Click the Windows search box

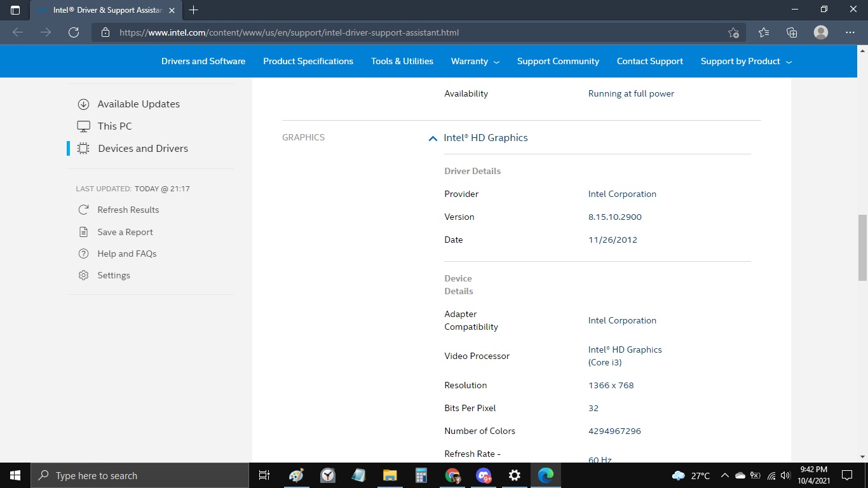point(140,475)
